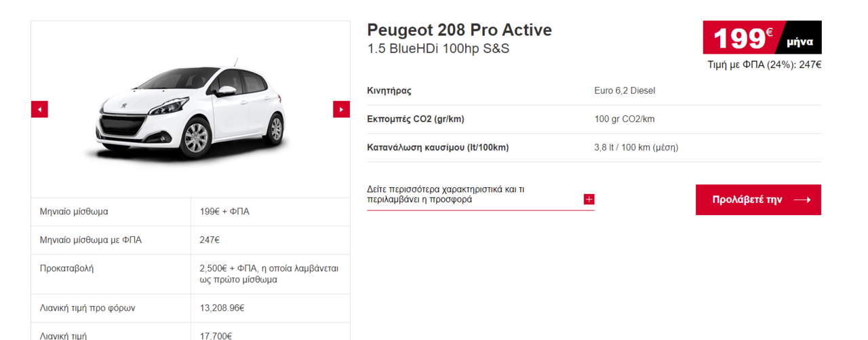Click the '199€ + ΦΠΑ' table cell

[271, 212]
